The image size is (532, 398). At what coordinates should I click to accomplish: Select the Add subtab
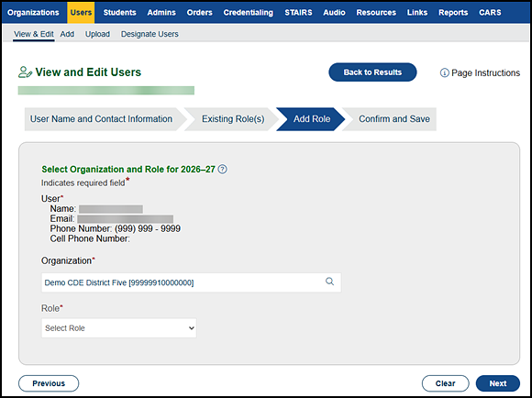pos(67,34)
